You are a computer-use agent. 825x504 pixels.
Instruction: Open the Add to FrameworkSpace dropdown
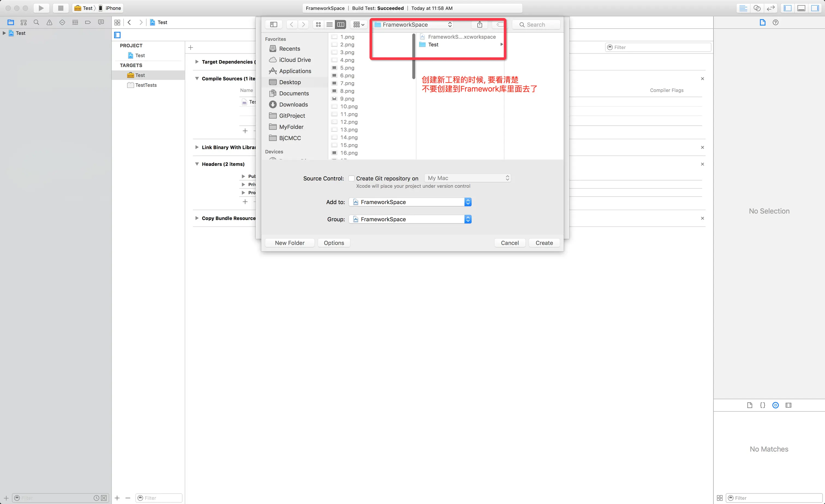468,202
